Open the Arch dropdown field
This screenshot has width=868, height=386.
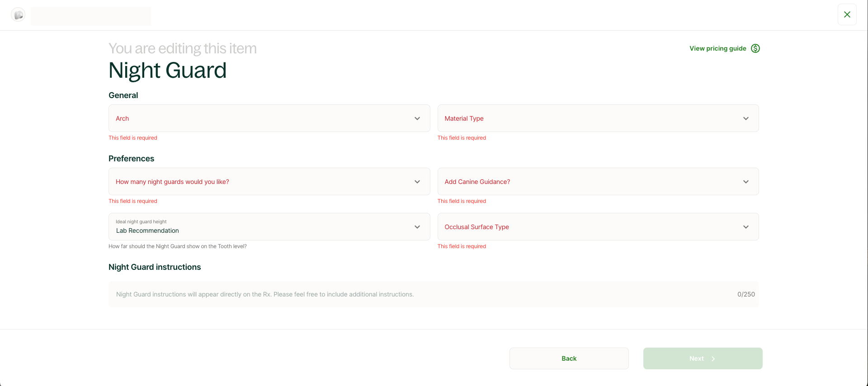[262, 118]
